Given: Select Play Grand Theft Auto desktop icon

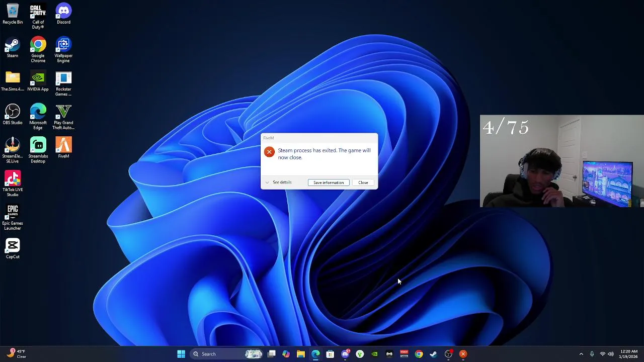Looking at the screenshot, I should click(x=63, y=117).
